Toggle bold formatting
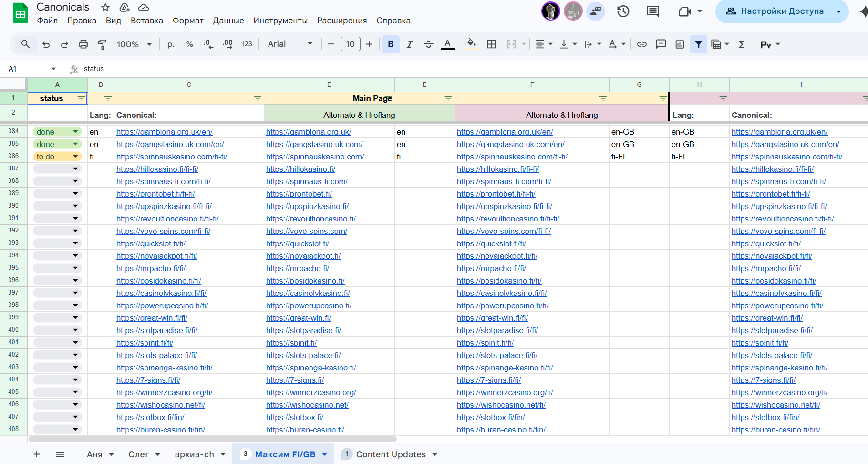 (391, 44)
